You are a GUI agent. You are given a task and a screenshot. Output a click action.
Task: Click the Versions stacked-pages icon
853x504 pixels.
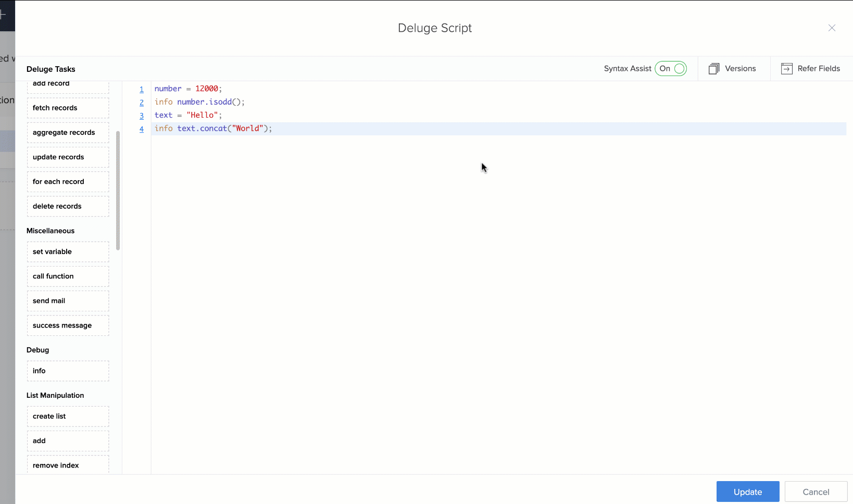(x=714, y=69)
